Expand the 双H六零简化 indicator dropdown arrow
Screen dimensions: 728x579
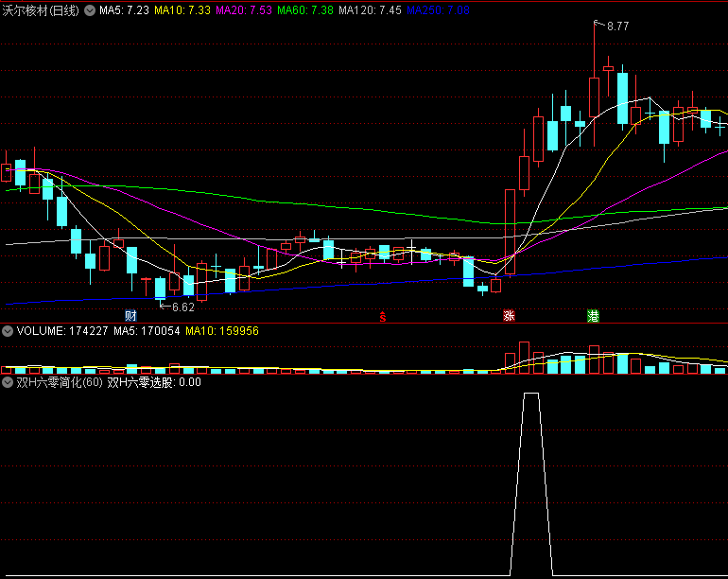click(8, 382)
